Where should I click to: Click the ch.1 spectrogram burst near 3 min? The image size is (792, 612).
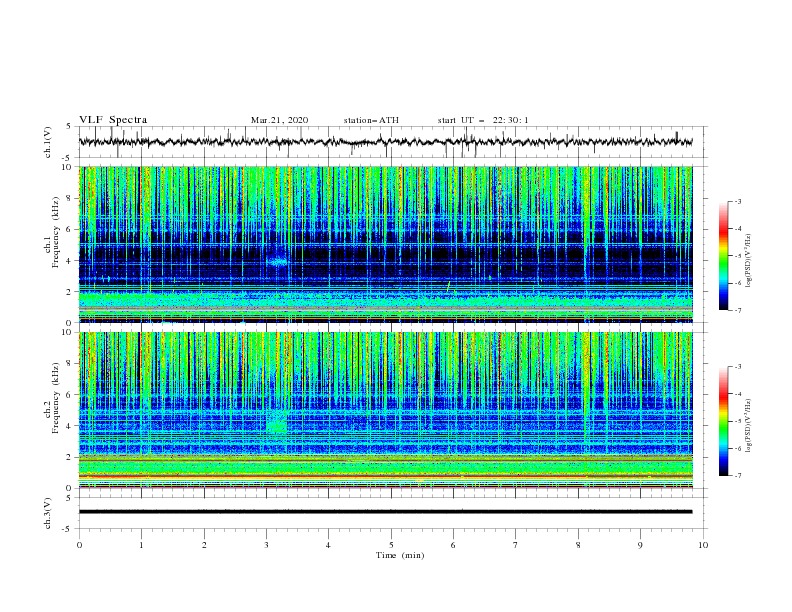(277, 262)
